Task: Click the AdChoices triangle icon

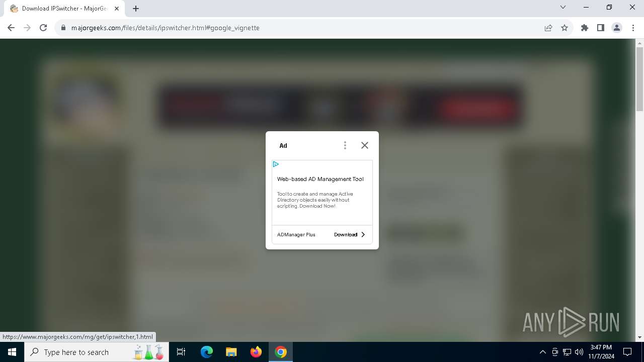Action: 276,164
